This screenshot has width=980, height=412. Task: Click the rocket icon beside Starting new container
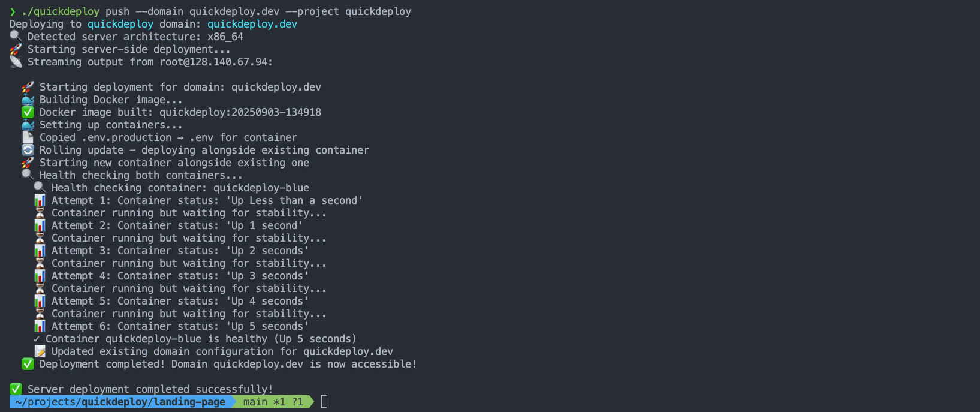coord(28,163)
